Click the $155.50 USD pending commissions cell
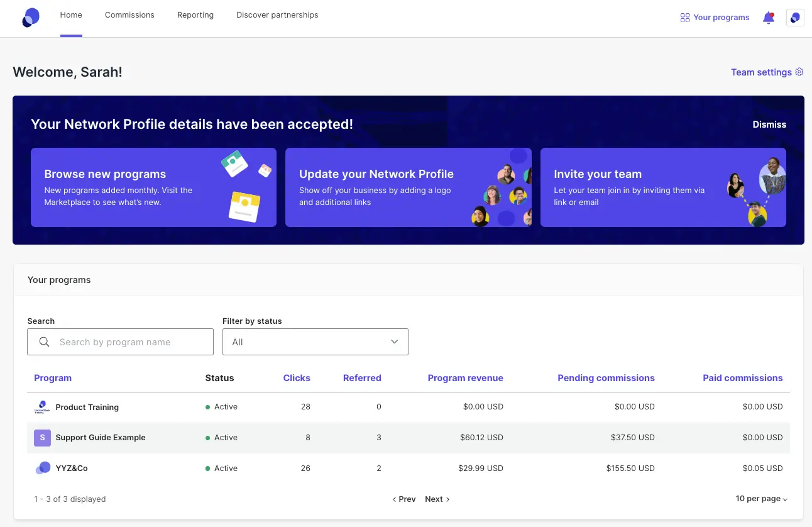 pyautogui.click(x=630, y=469)
